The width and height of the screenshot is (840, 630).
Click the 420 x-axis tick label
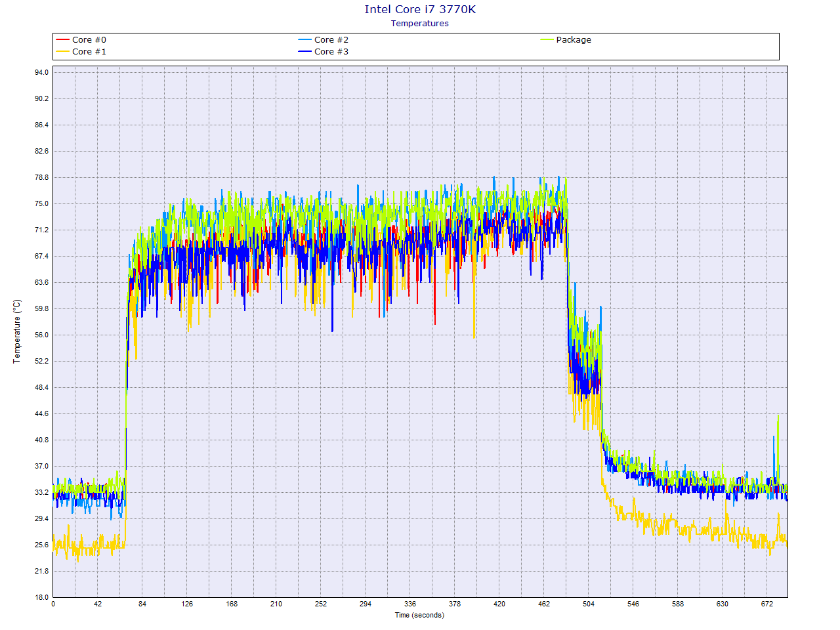pos(499,604)
